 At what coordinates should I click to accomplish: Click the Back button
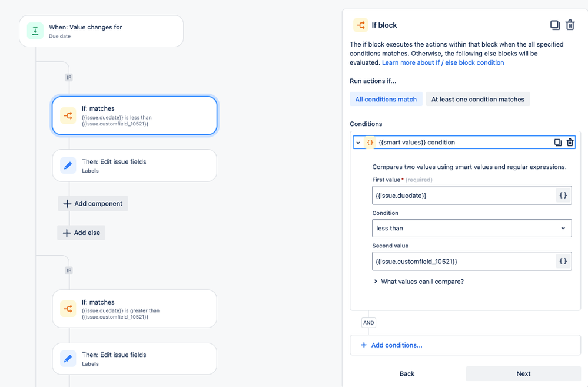click(x=407, y=373)
